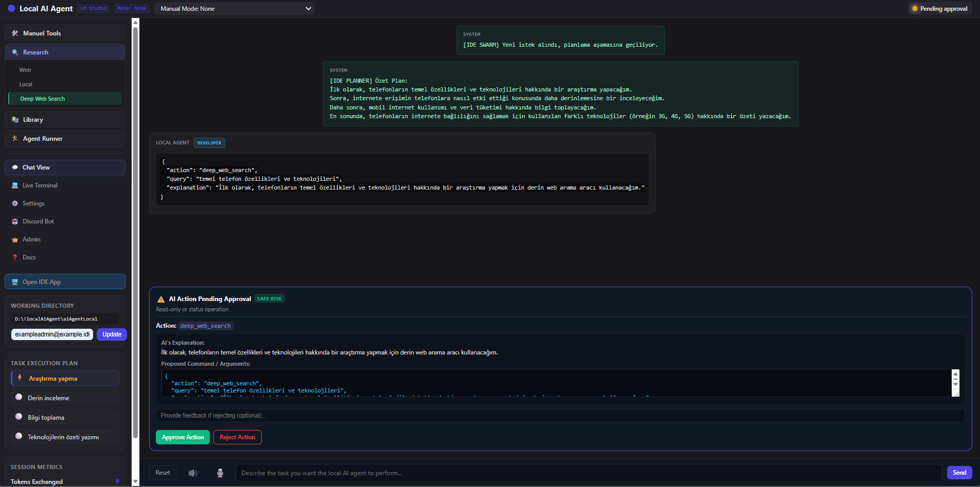
Task: Click the lightning bolt icon beside Araştırma yapma
Action: 20,378
